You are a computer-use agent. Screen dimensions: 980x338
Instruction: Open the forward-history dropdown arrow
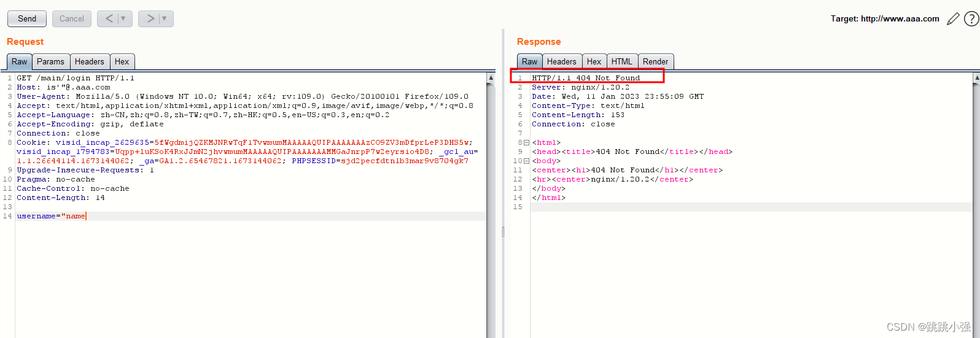pos(166,18)
